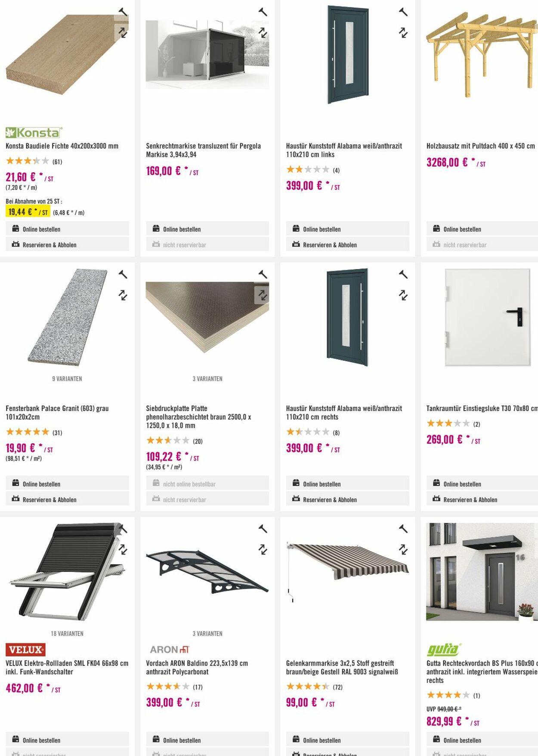Open the 18 Varianten for VELUX Rollladen

67,633
